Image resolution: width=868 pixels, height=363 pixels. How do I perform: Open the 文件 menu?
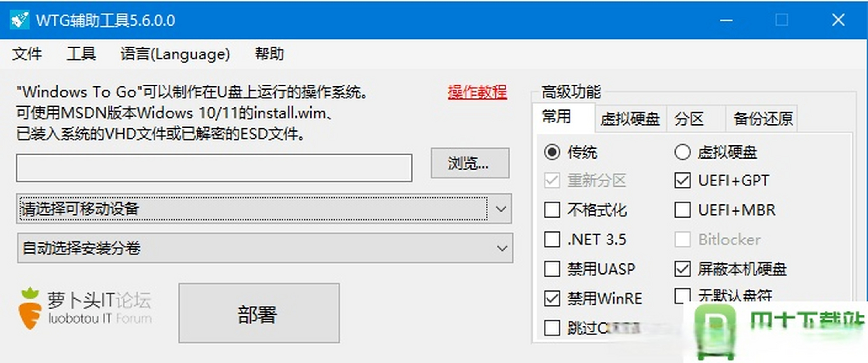[x=28, y=54]
